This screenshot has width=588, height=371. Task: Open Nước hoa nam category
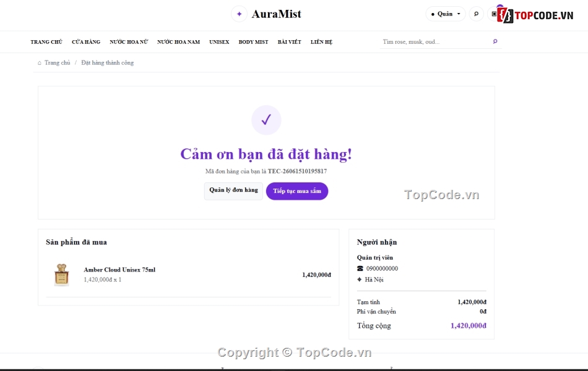tap(178, 42)
